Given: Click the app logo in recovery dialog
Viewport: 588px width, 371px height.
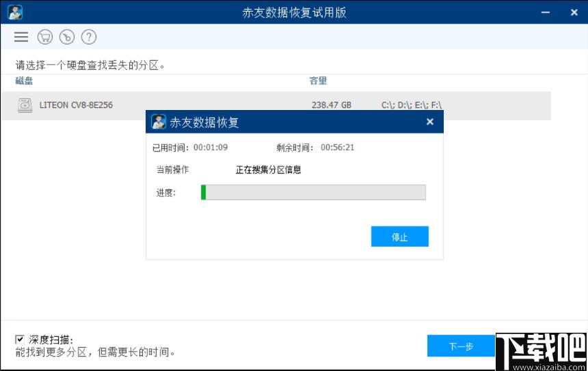Looking at the screenshot, I should 159,122.
